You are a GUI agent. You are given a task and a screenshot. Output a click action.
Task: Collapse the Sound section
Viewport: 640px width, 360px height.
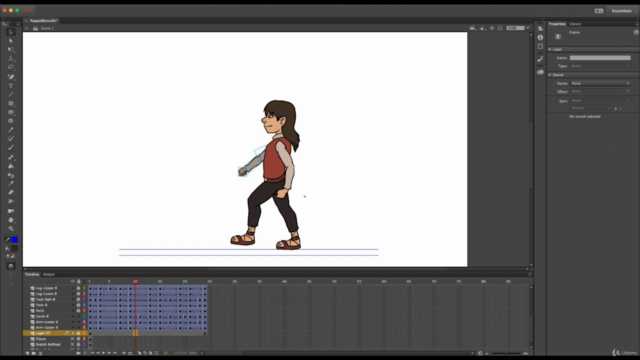[x=550, y=75]
